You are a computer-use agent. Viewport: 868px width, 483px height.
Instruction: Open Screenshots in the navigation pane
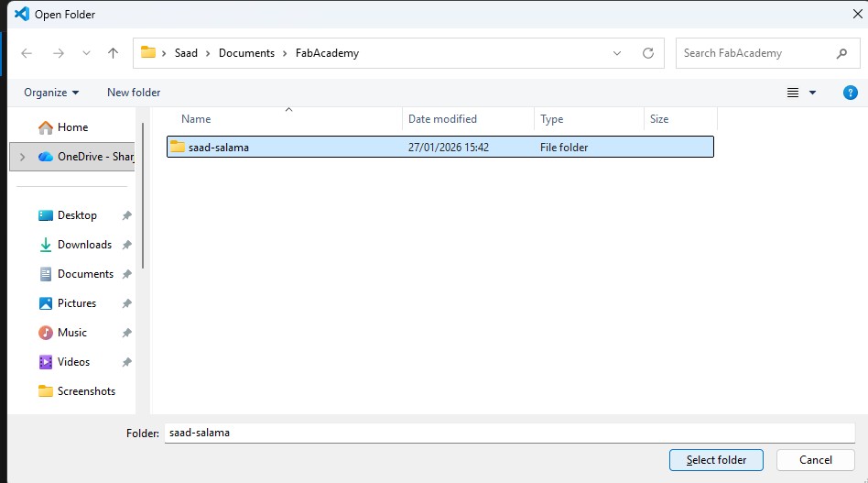[x=76, y=391]
